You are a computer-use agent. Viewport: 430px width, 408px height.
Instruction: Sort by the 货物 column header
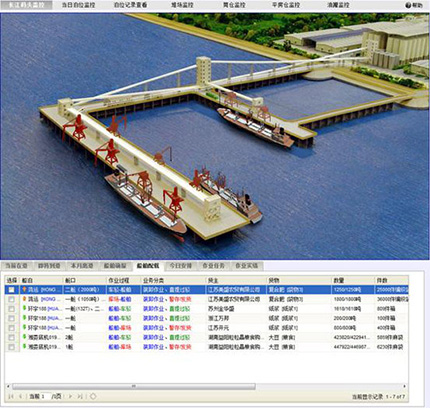[x=274, y=280]
